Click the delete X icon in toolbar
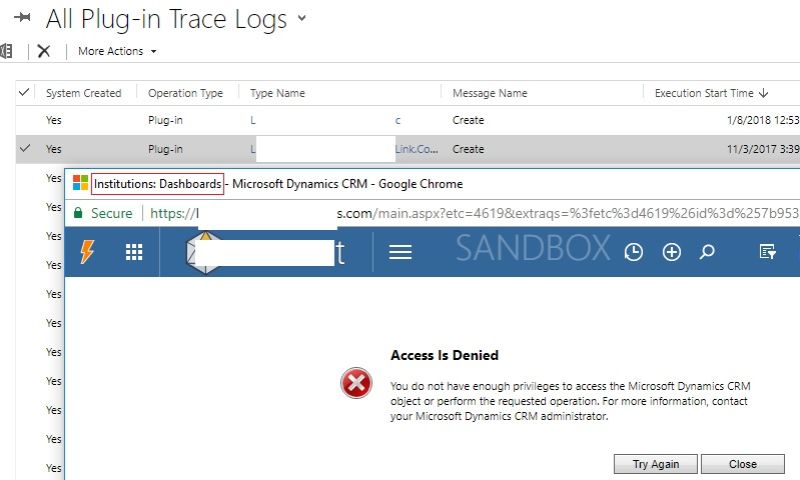The image size is (800, 480). 44,51
